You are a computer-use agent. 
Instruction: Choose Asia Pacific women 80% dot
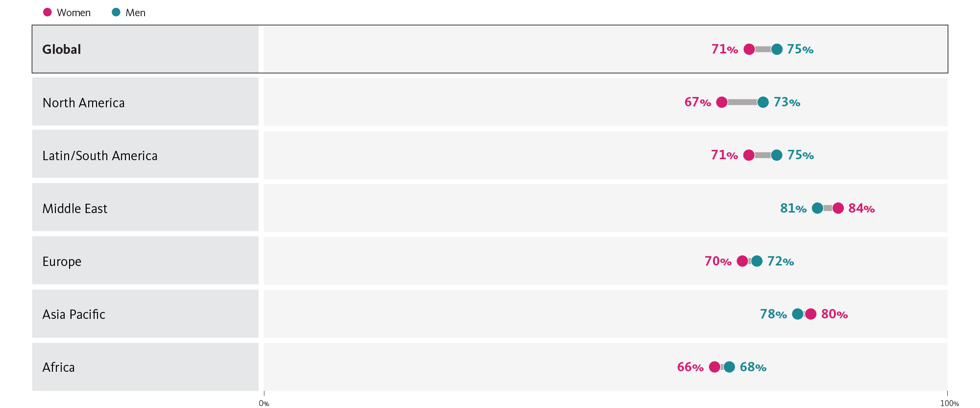(x=811, y=314)
